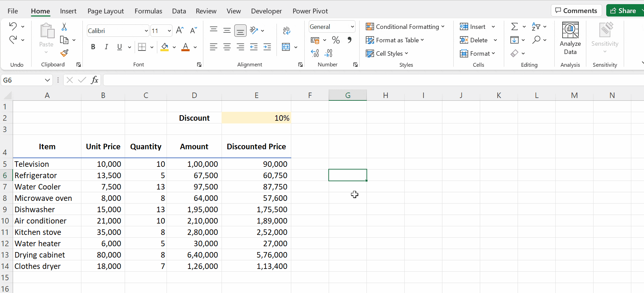This screenshot has height=293, width=644.
Task: Click the Sort & Filter icon
Action: pyautogui.click(x=536, y=26)
